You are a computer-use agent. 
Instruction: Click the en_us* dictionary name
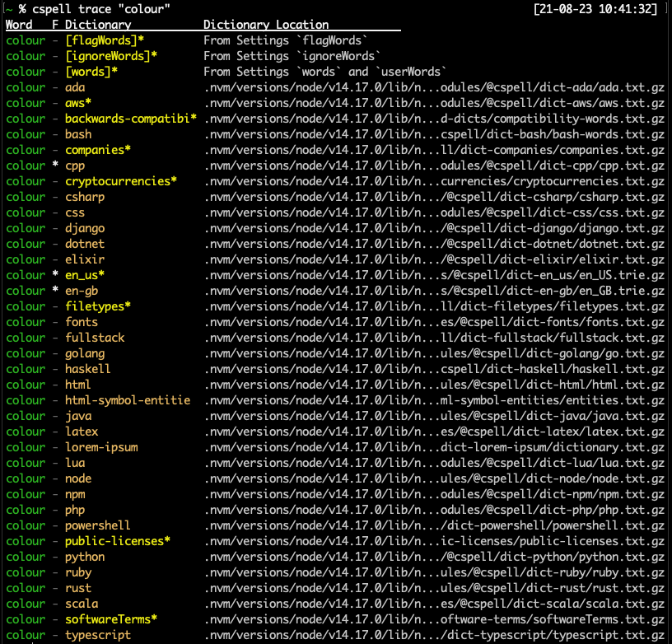[x=85, y=275]
